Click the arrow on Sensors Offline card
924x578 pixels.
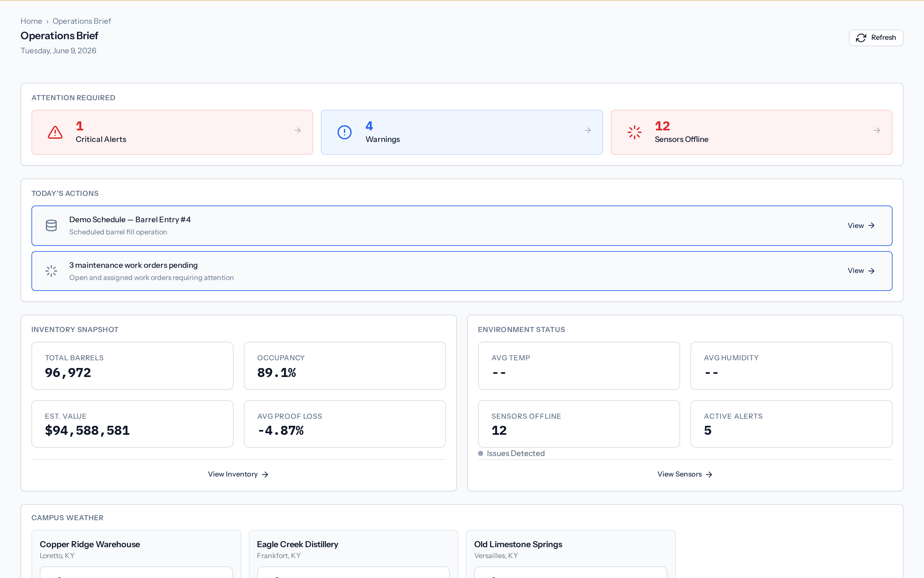pos(877,131)
